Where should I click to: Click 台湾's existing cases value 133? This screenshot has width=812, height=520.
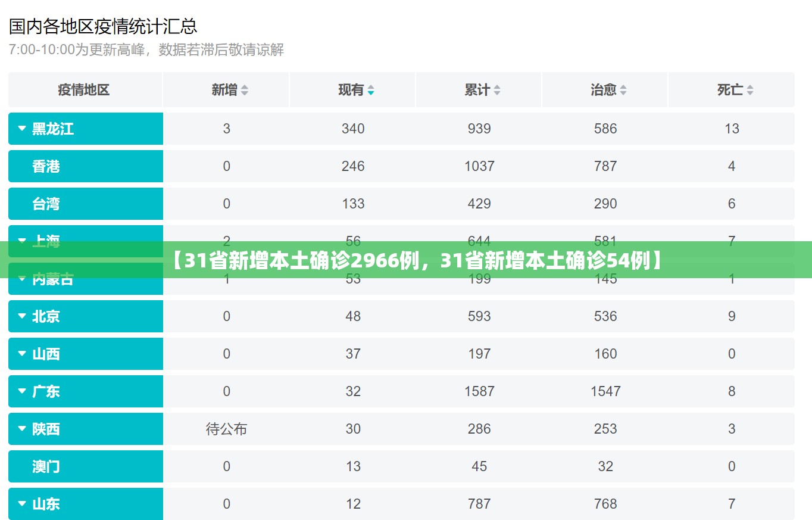(x=353, y=204)
